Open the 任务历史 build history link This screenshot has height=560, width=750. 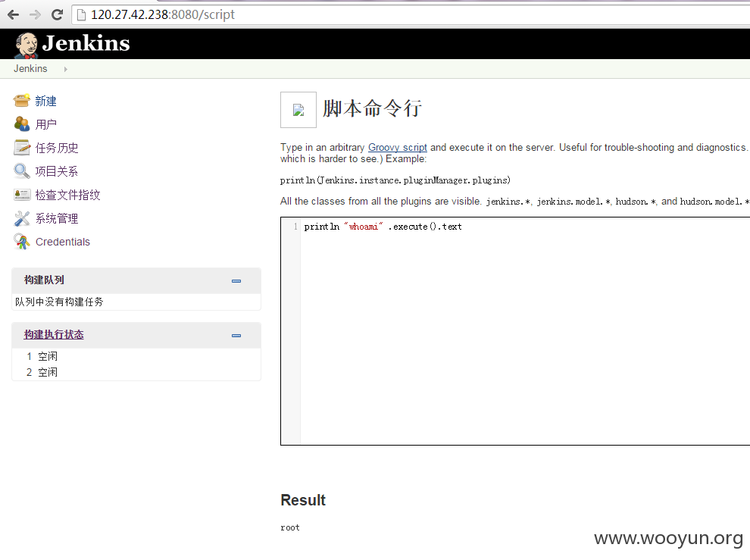coord(57,148)
